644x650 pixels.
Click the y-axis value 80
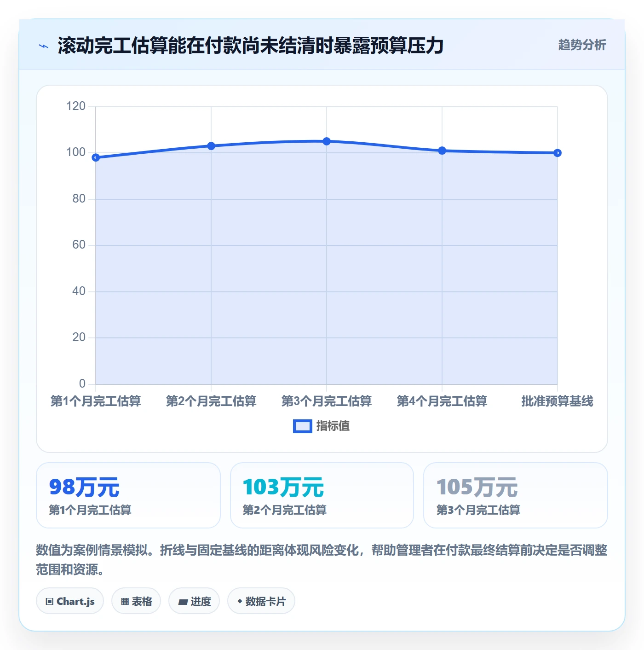(x=79, y=199)
